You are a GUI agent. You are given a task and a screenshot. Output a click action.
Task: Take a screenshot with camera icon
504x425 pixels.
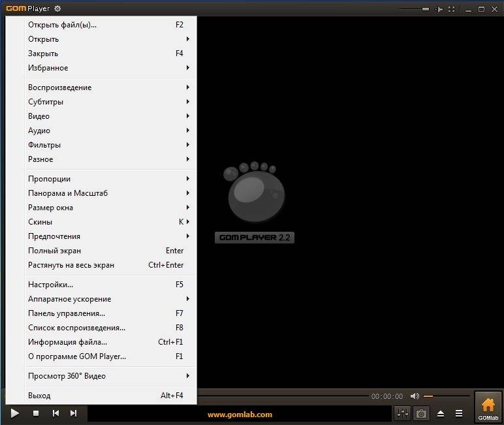tap(421, 413)
